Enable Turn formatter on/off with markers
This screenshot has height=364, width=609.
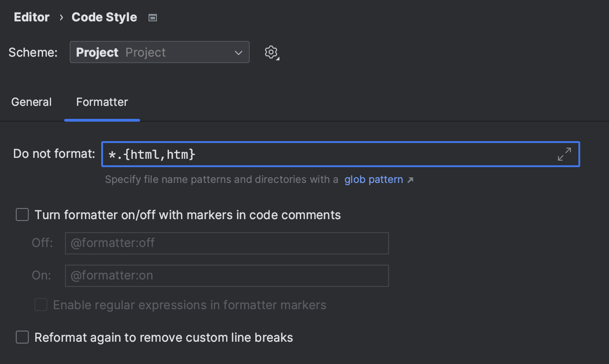pos(22,214)
